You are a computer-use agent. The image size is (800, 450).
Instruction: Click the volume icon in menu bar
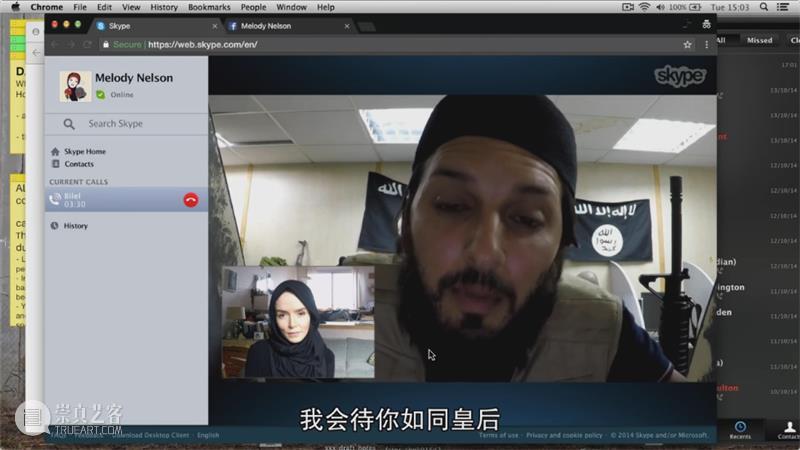point(661,7)
